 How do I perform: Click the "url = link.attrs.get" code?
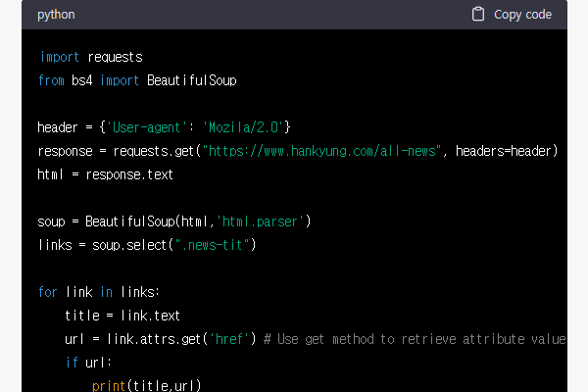click(x=161, y=339)
